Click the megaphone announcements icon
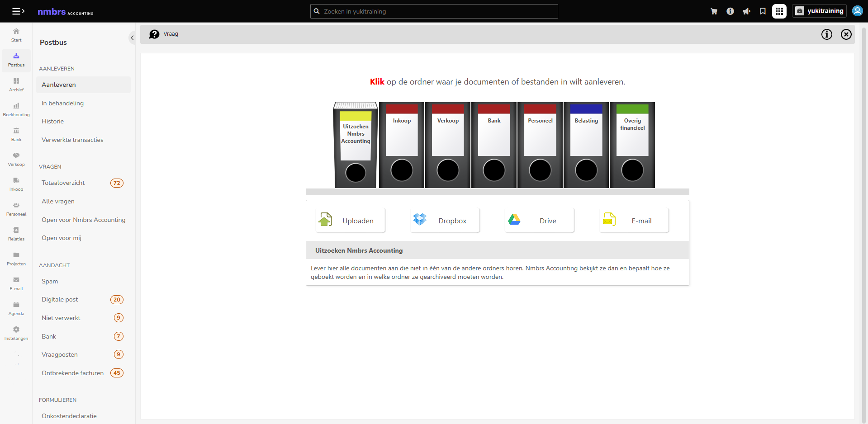 (746, 11)
